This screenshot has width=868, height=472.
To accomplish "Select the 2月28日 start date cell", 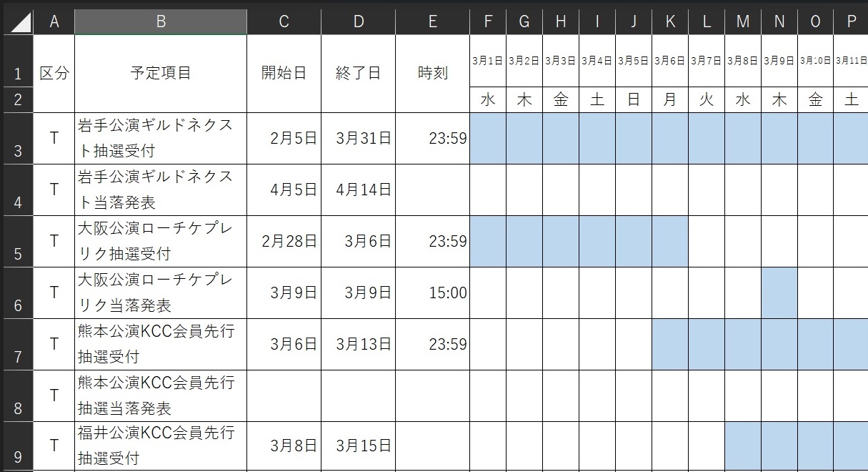I will [284, 241].
